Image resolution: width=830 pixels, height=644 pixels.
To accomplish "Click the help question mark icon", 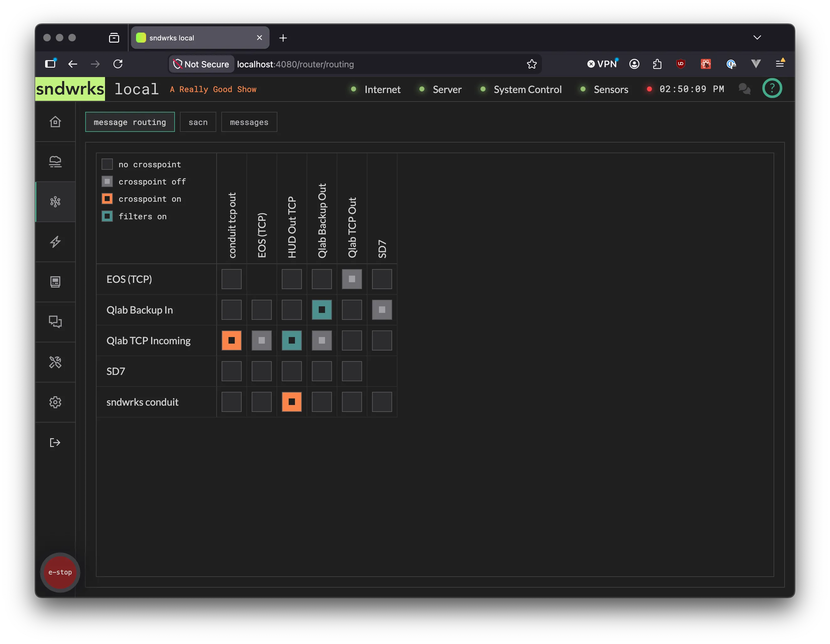I will pos(772,88).
